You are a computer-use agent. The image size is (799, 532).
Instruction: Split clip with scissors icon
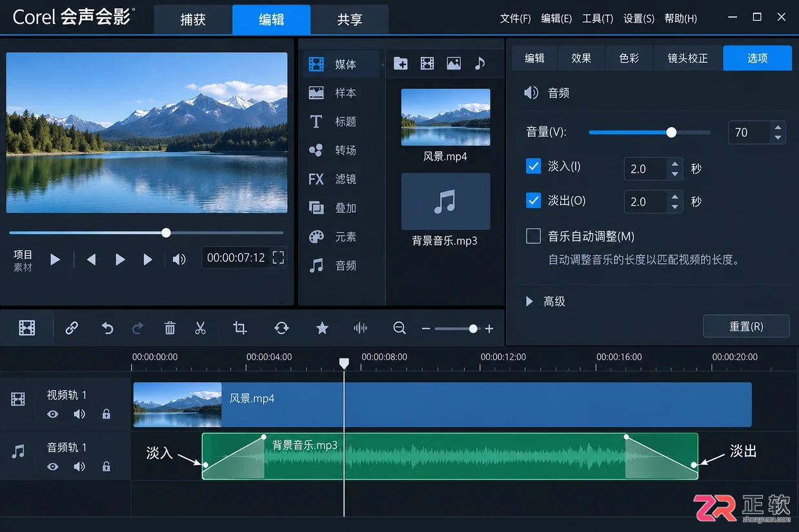[200, 328]
